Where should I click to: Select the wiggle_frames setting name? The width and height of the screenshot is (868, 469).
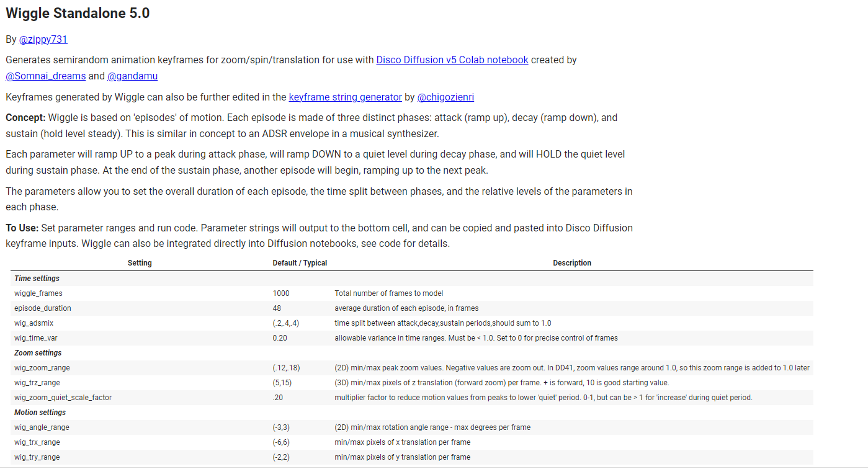tap(38, 293)
